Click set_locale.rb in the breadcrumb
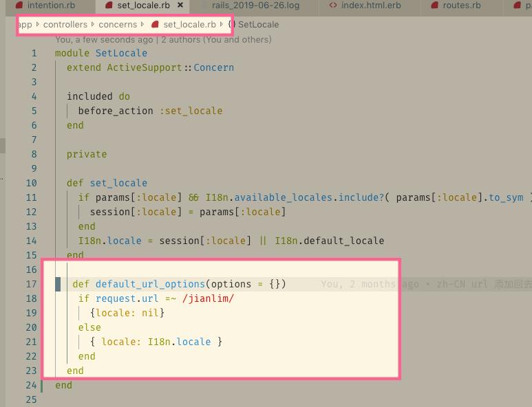 point(189,24)
